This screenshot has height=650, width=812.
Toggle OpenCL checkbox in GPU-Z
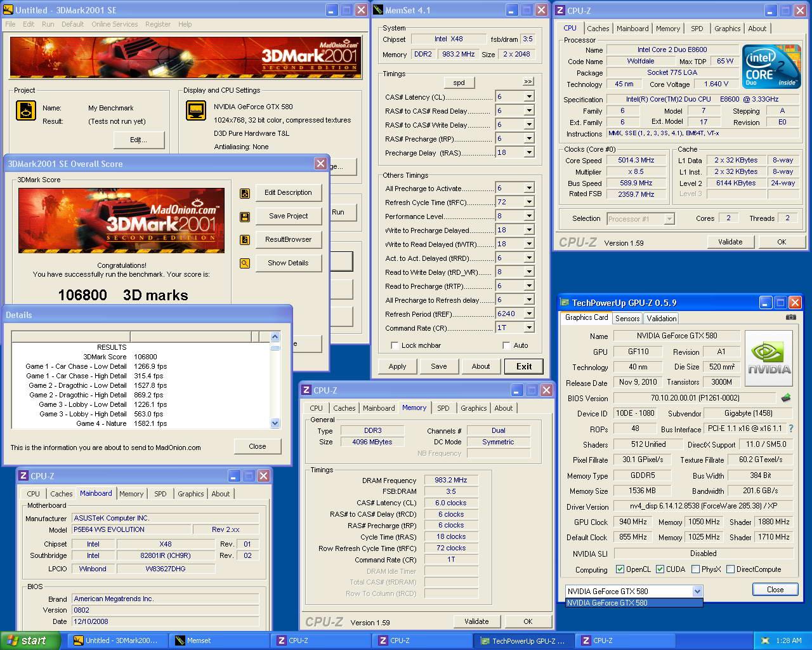[x=620, y=569]
